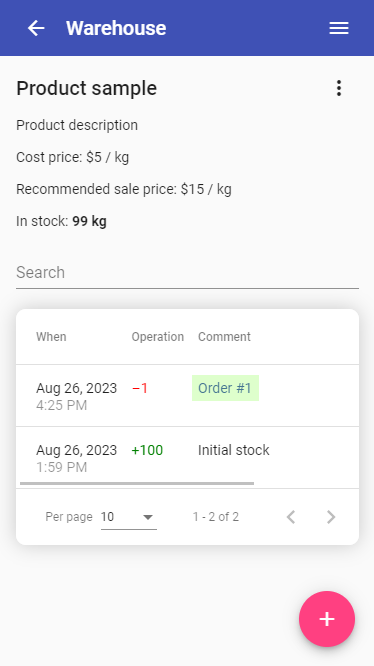
Task: Open the hamburger menu
Action: point(339,28)
